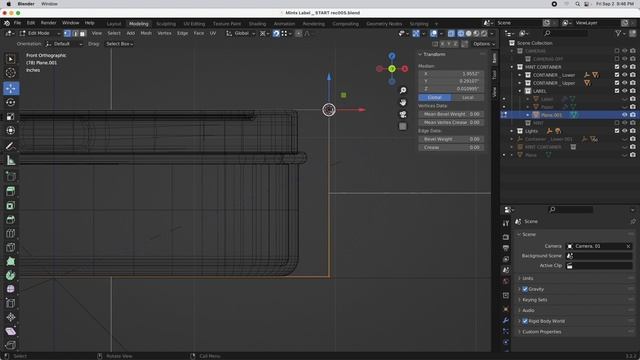Select the Select Box tool at the toolbar top
This screenshot has height=360, width=640.
pyautogui.click(x=11, y=59)
